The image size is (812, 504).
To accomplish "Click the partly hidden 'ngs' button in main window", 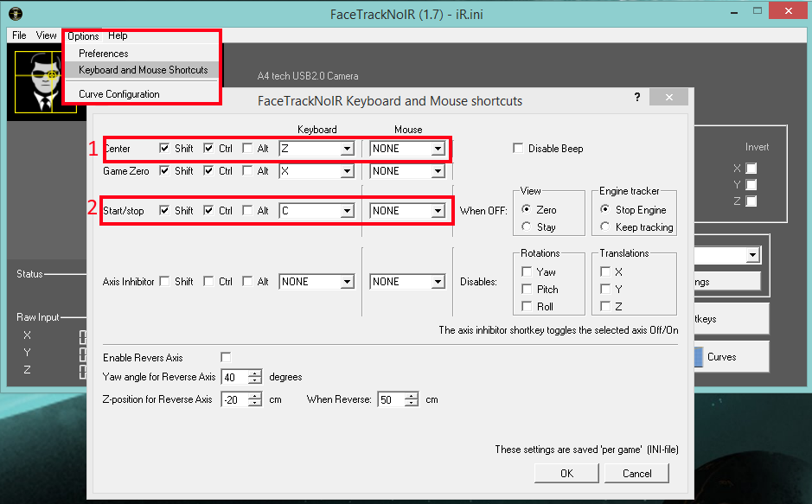I will [x=727, y=282].
